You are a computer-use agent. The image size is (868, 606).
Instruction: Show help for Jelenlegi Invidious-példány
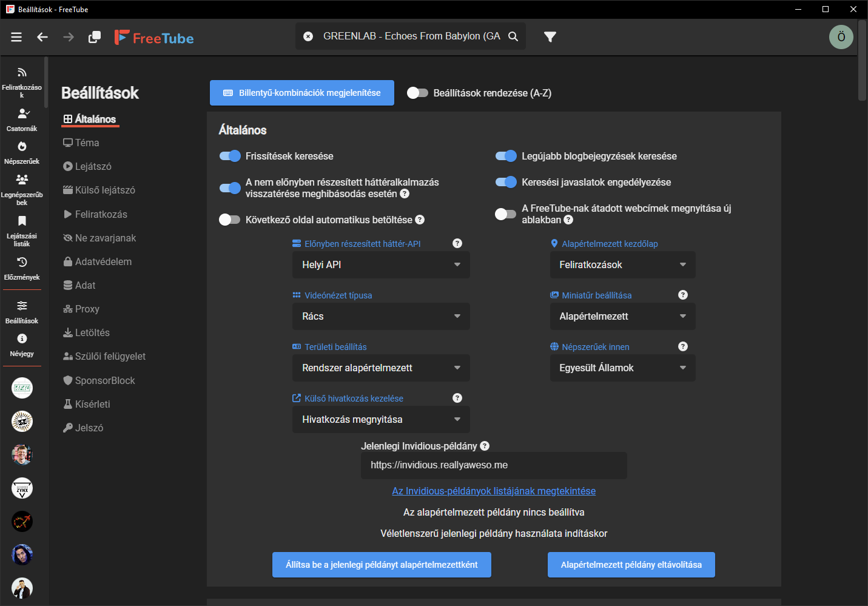[x=485, y=446]
